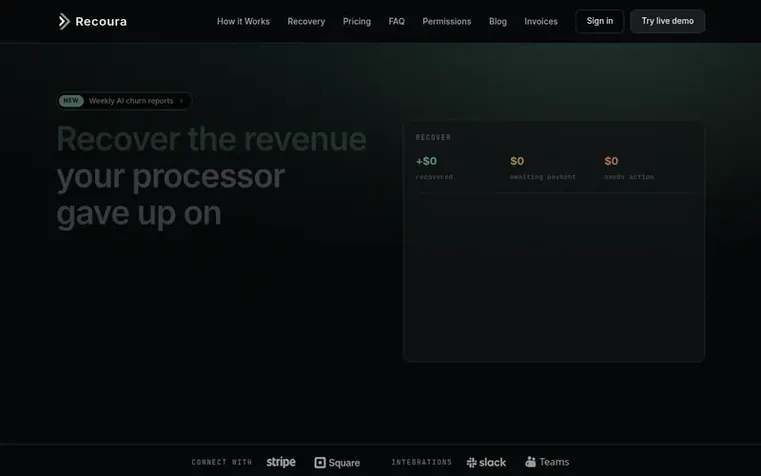Select the +$0 recovered value
The image size is (761, 476).
coord(426,161)
